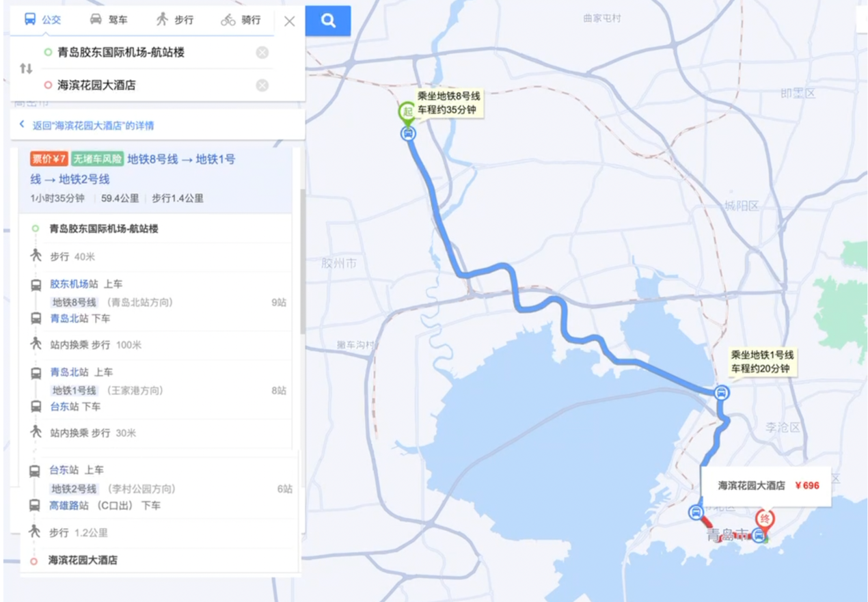The image size is (868, 602).
Task: Select the 公交 transit tab
Action: click(43, 20)
